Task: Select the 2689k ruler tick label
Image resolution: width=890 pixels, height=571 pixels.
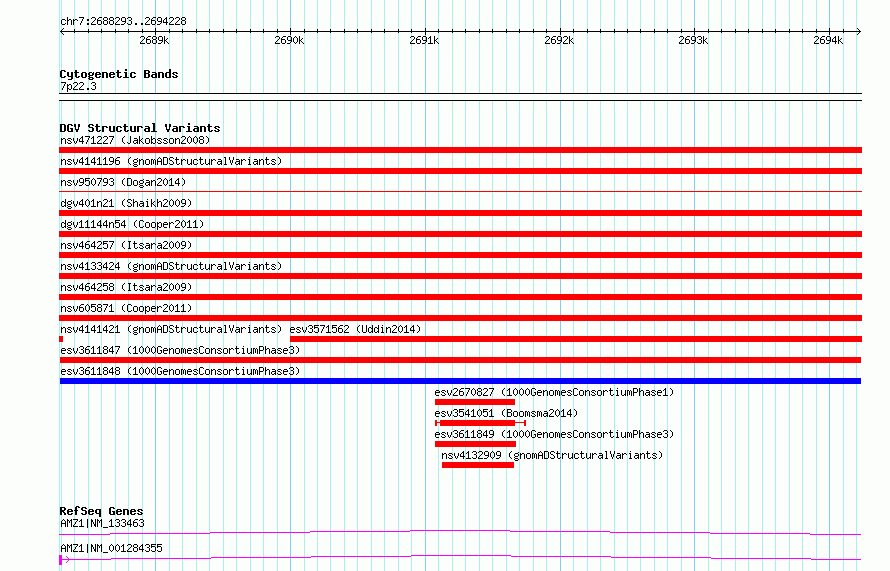Action: 154,40
